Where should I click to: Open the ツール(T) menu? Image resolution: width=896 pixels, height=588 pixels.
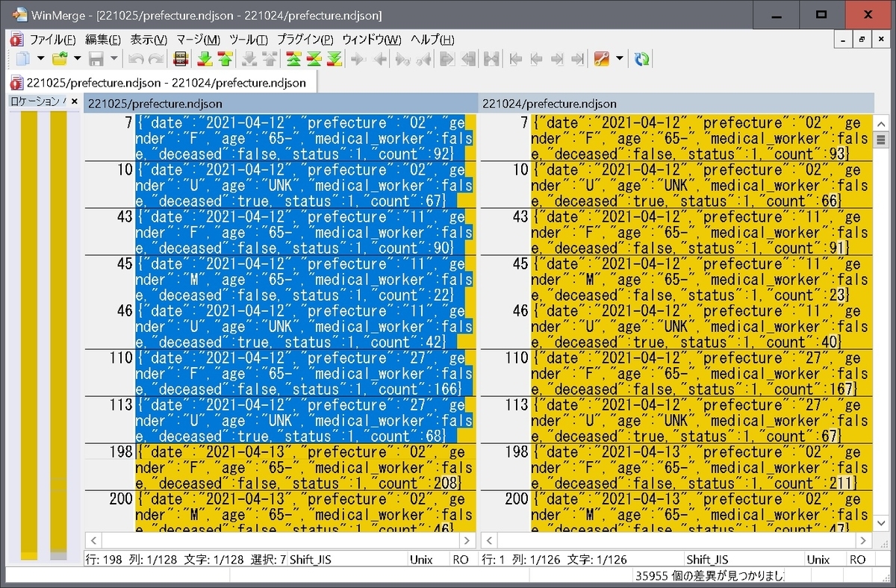tap(249, 40)
